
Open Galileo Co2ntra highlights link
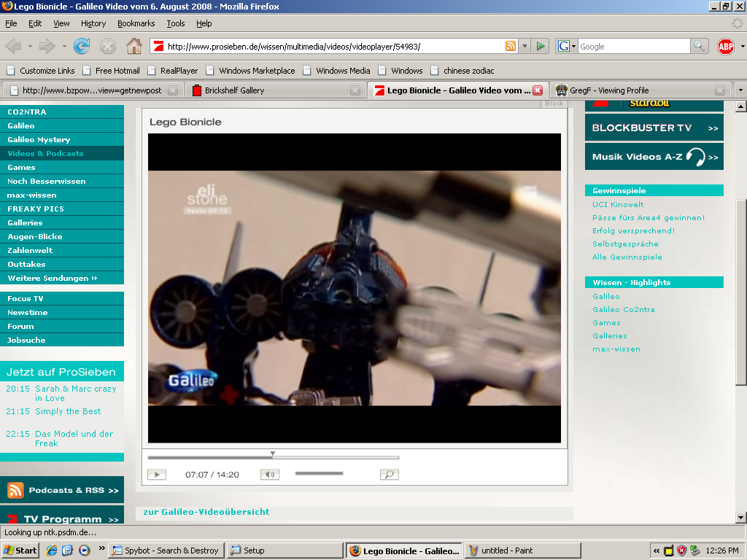coord(624,309)
